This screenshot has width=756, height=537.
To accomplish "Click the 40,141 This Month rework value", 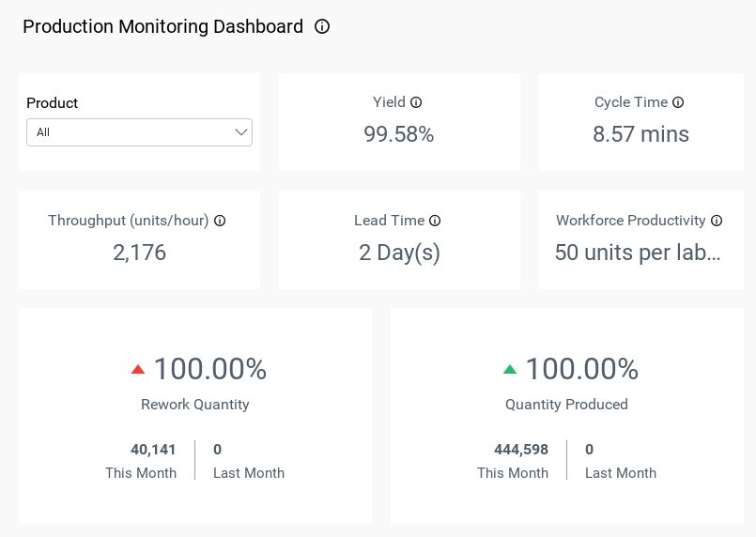I will coord(153,450).
